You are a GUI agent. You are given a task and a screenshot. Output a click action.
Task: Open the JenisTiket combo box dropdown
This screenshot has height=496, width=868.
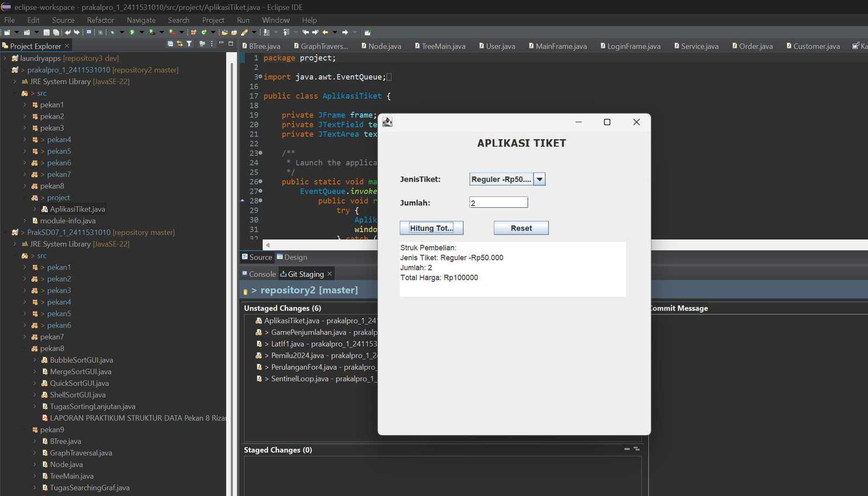(539, 180)
